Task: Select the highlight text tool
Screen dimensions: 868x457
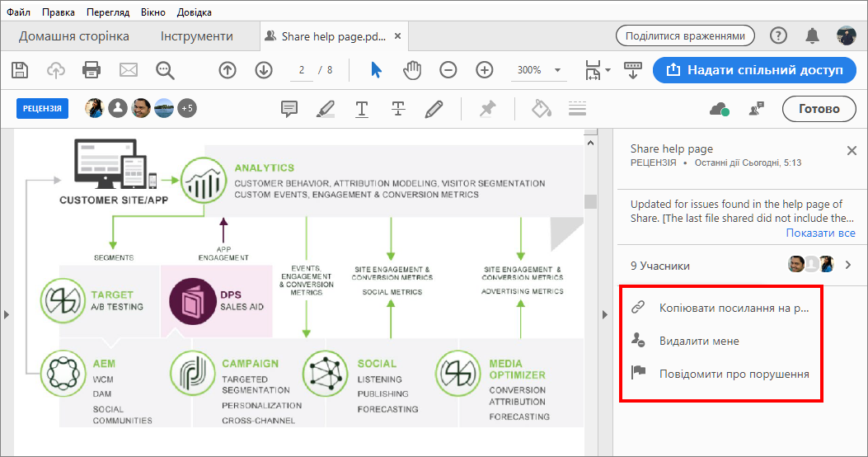Action: (x=326, y=109)
